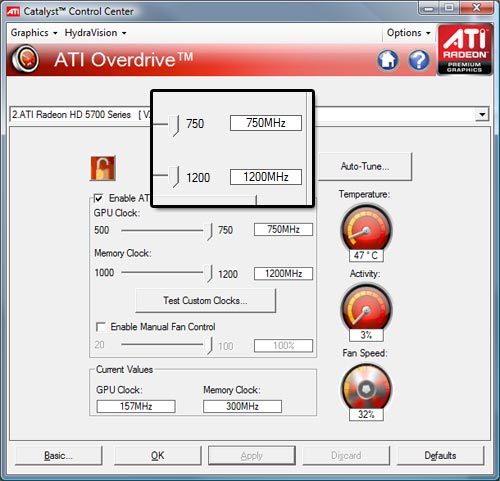Click the Home icon in the header
The height and width of the screenshot is (481, 500).
pyautogui.click(x=388, y=60)
